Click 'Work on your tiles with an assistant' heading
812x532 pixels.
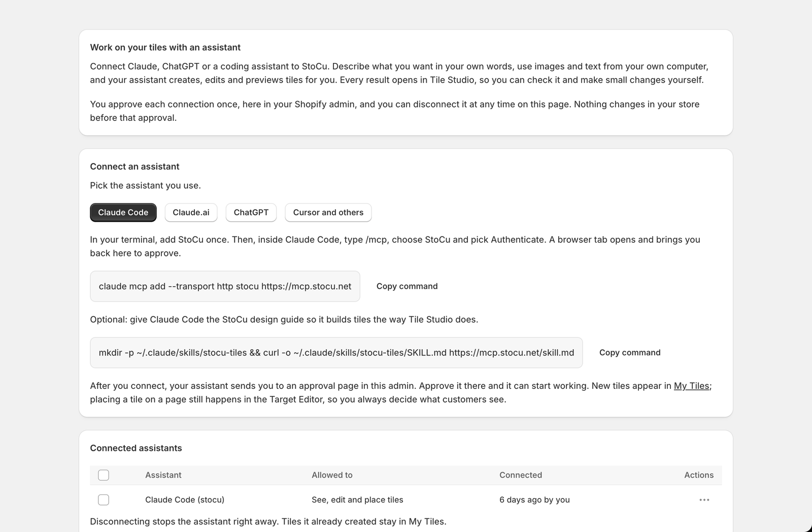click(165, 47)
